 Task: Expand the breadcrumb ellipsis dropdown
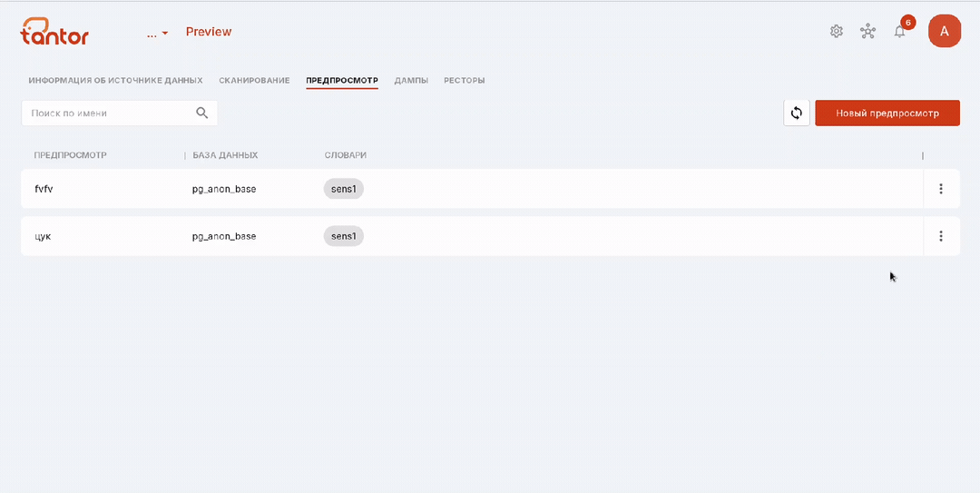tap(158, 33)
